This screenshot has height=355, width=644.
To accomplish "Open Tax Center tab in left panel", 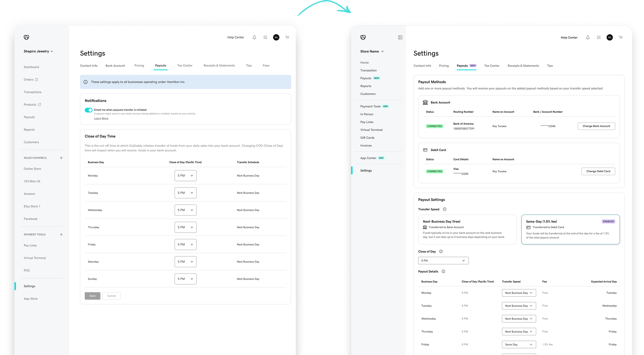I will click(x=185, y=66).
